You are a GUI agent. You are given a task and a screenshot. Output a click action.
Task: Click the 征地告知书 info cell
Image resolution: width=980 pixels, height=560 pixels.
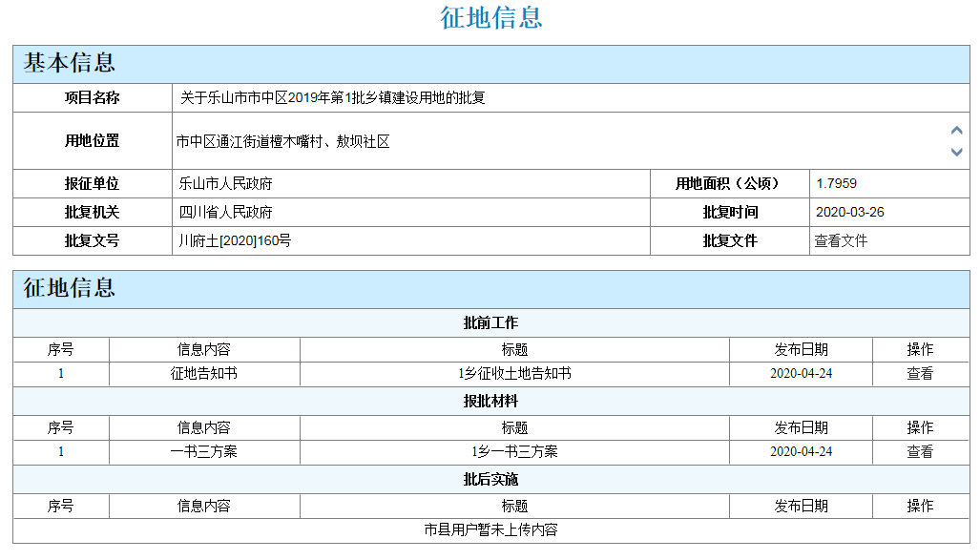tap(204, 374)
